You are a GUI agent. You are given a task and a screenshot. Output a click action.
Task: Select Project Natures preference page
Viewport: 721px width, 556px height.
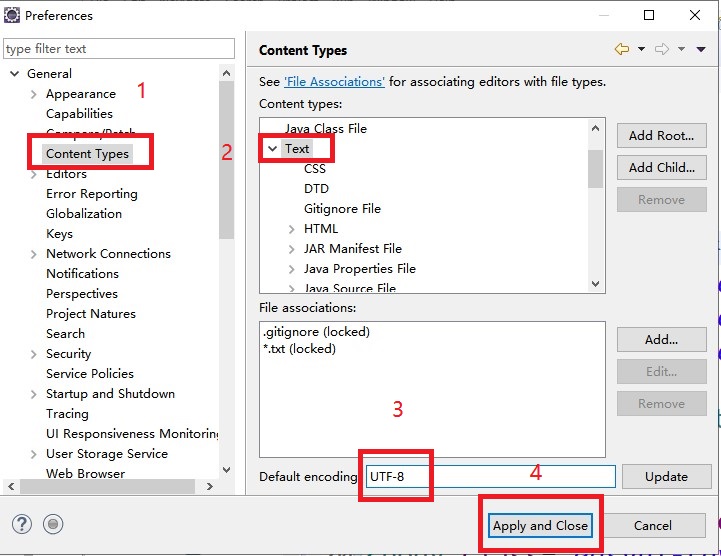[91, 314]
